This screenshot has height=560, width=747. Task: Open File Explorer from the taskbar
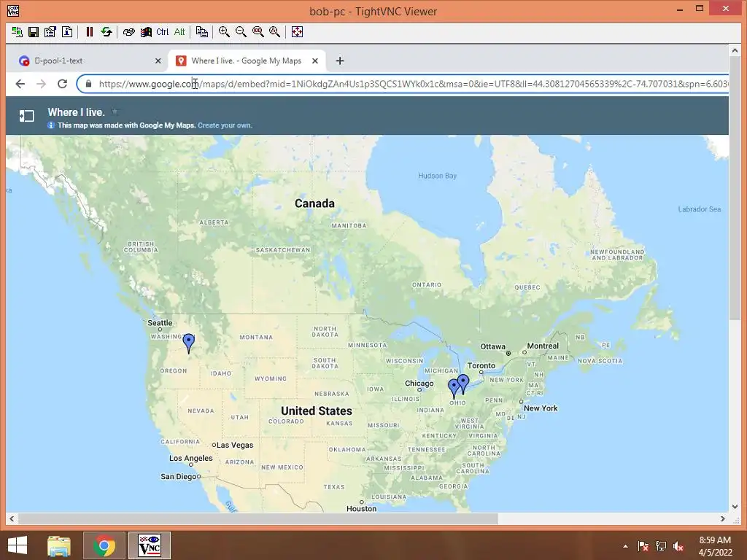coord(59,545)
